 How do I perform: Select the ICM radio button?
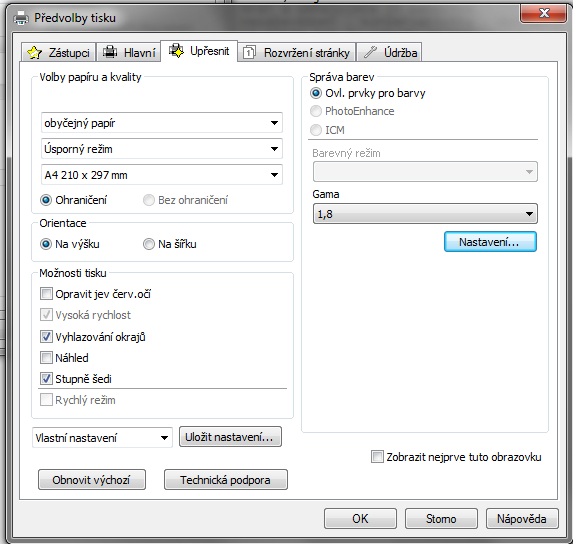click(328, 130)
